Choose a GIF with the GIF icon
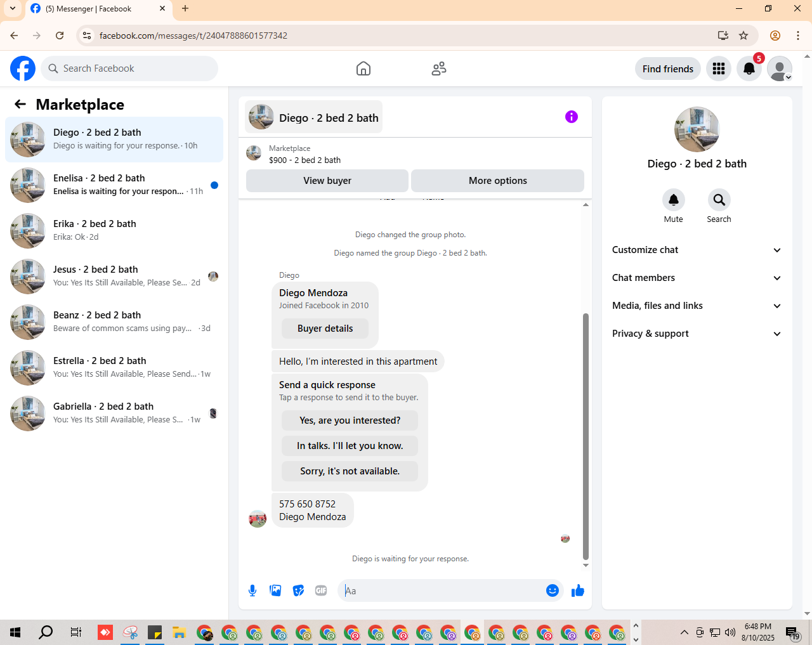The image size is (812, 645). tap(321, 590)
